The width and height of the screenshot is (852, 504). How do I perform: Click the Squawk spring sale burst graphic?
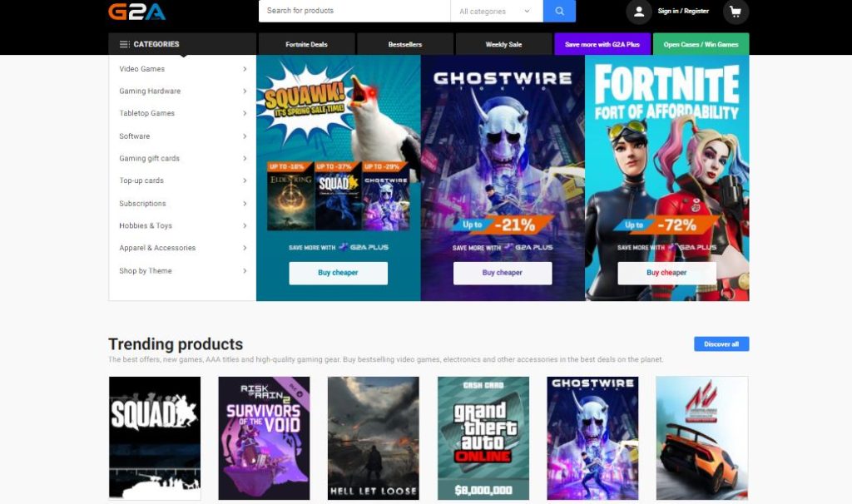tap(306, 102)
